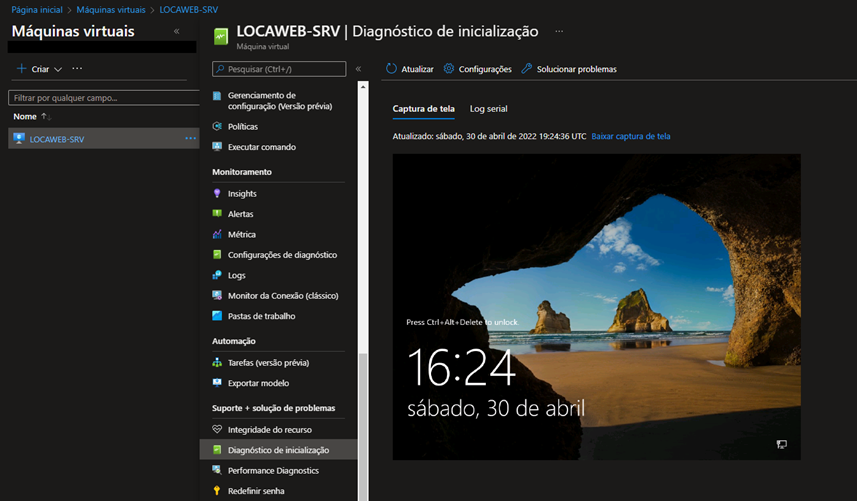Collapse the Máquinas virtuais list panel
The width and height of the screenshot is (857, 501).
point(177,32)
